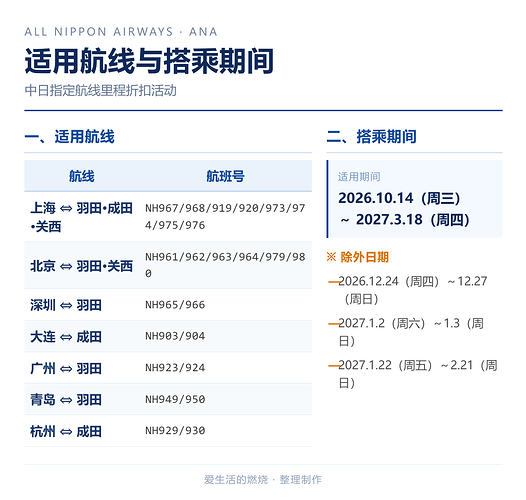
Task: Select the header ALL NIPPON AIRWAYS · ANA
Action: point(121,32)
